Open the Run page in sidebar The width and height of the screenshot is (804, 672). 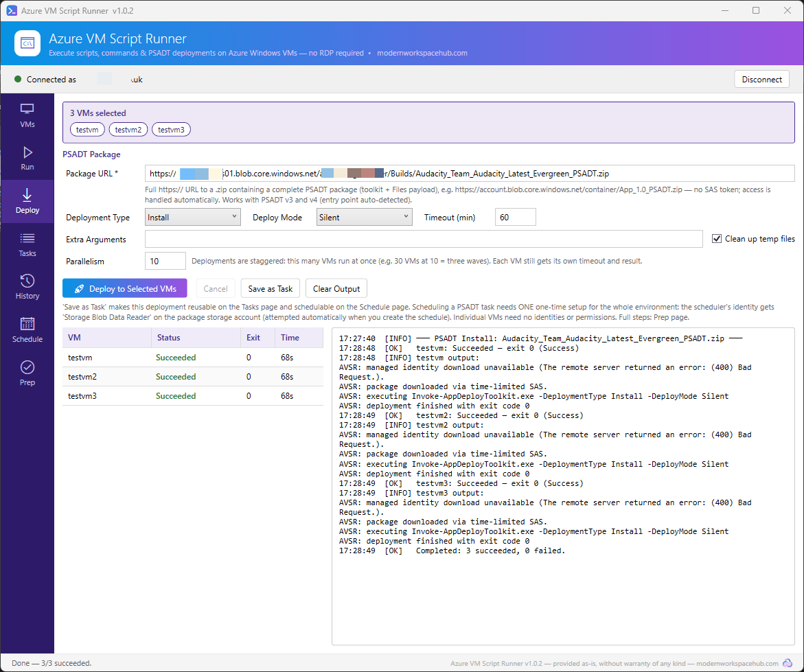tap(27, 159)
